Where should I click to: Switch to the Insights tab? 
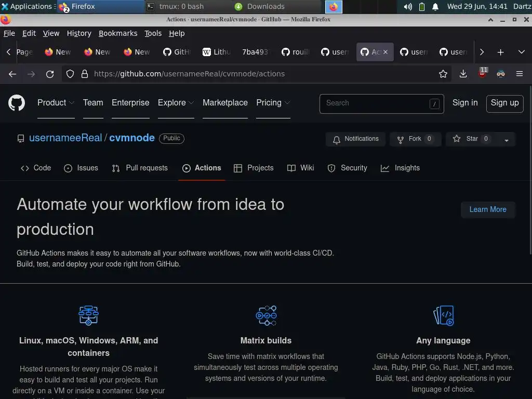[x=400, y=168]
